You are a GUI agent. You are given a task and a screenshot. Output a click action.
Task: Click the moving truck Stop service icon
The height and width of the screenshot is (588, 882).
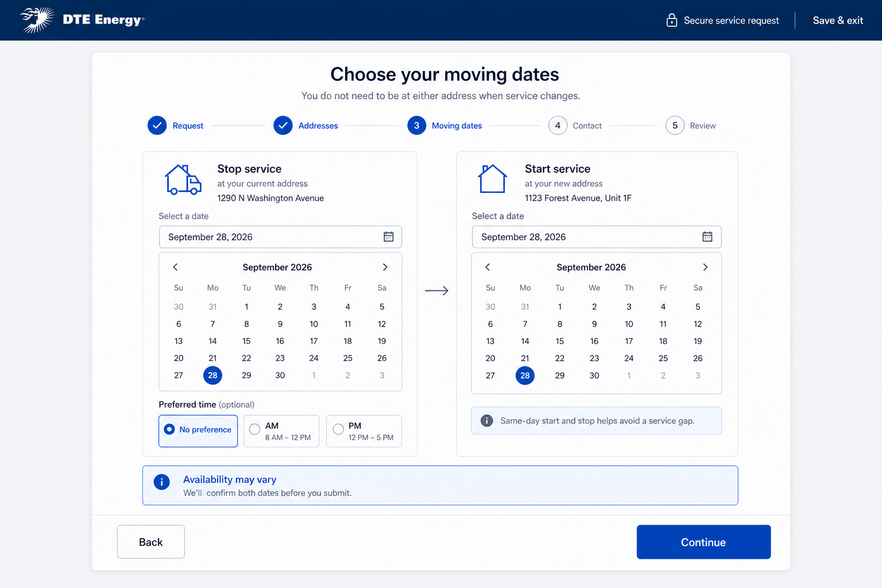[183, 180]
